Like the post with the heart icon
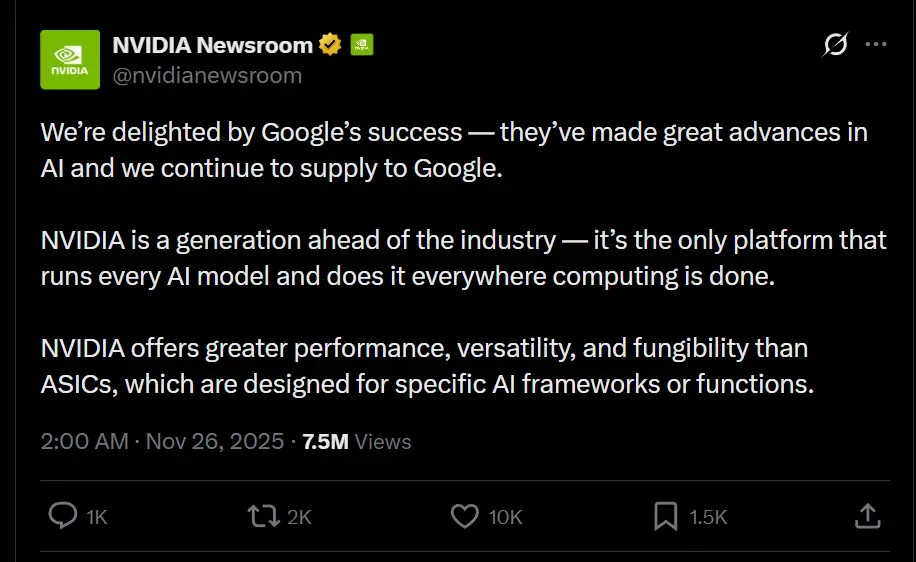Viewport: 916px width, 562px height. (464, 516)
